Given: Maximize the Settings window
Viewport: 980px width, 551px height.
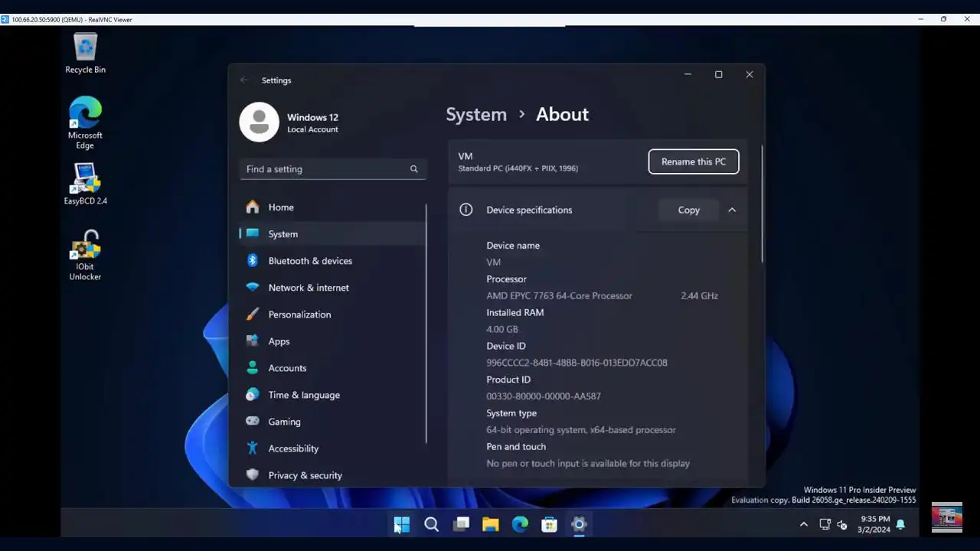Looking at the screenshot, I should 718,74.
